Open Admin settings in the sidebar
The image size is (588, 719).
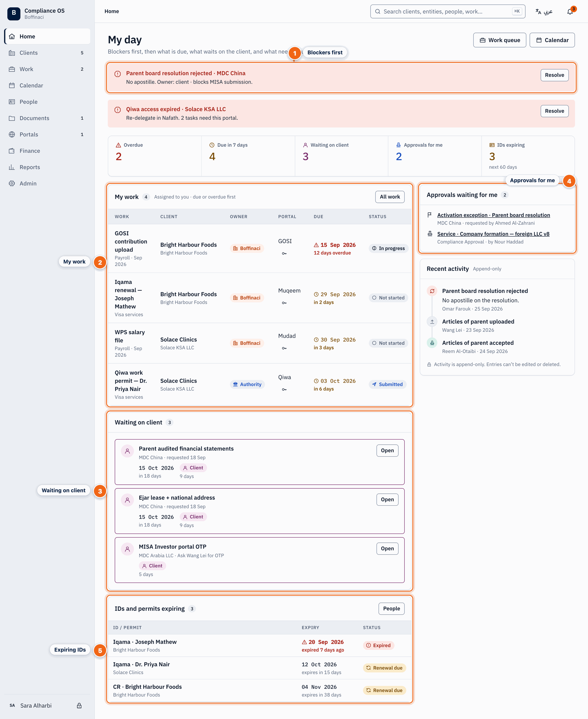48,183
